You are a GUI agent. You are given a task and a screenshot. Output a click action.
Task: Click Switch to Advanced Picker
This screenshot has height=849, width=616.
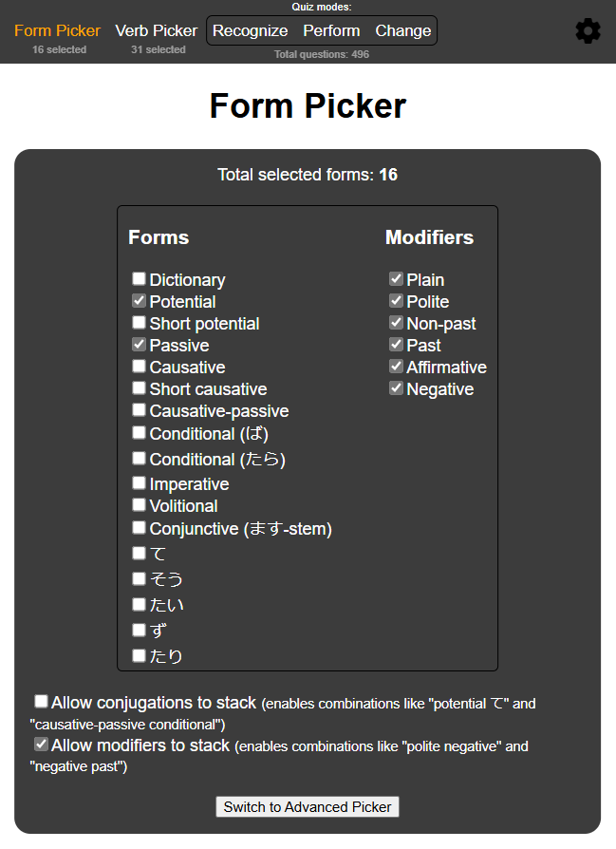click(307, 806)
